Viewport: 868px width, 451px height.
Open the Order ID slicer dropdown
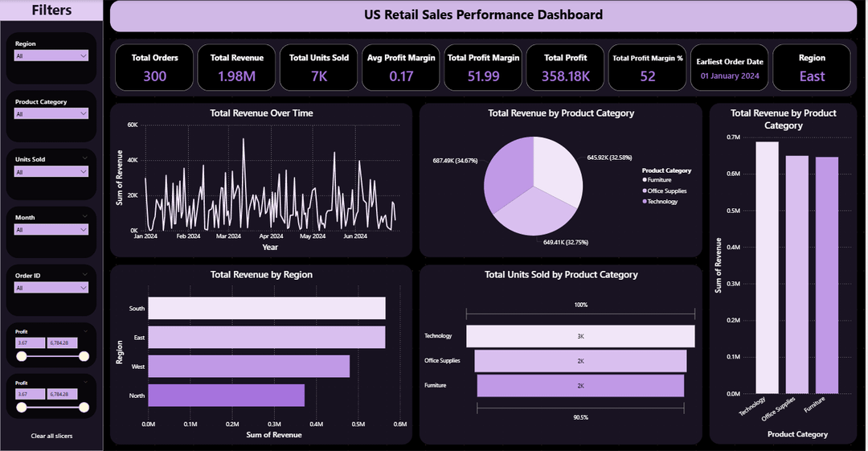coord(51,288)
